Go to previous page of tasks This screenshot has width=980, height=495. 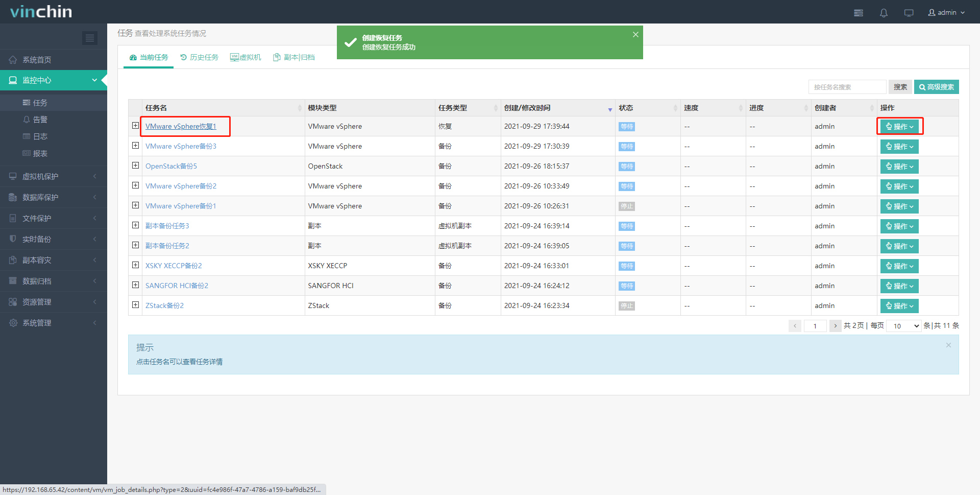pos(795,325)
